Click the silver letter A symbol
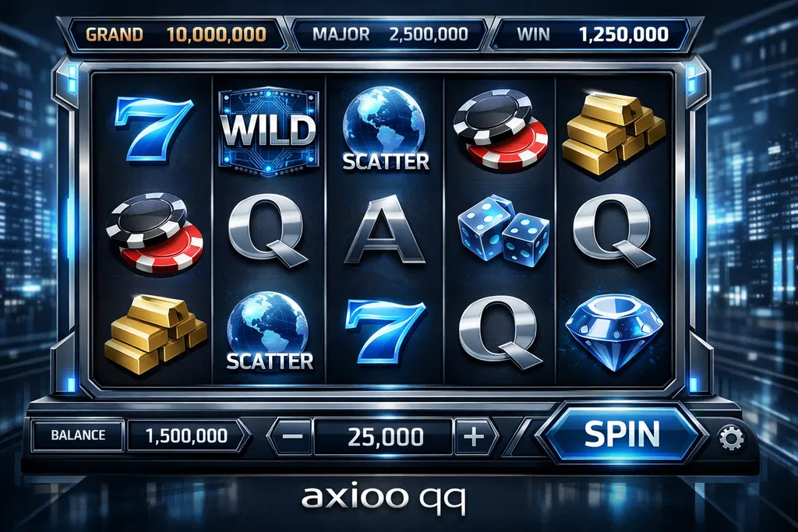This screenshot has height=532, width=798. 385,231
